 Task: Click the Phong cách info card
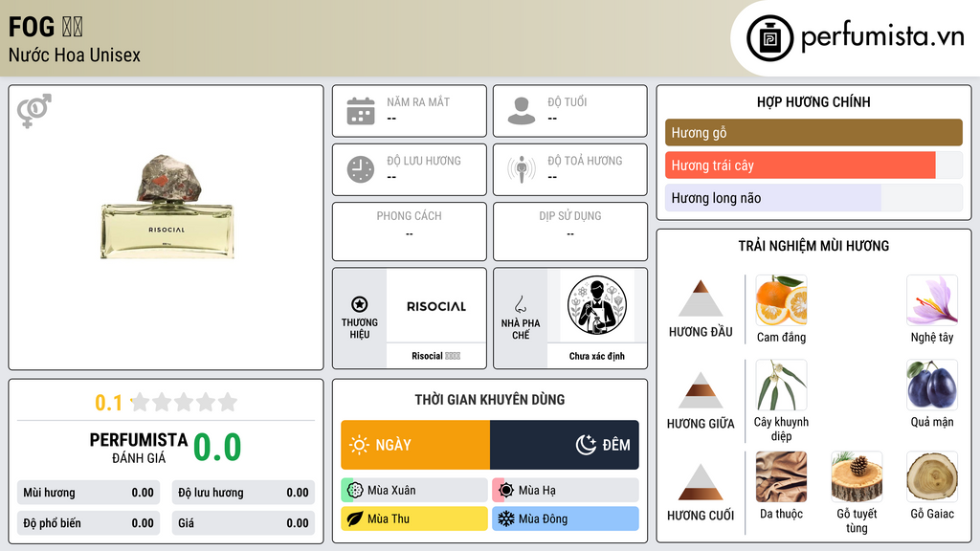click(x=410, y=231)
